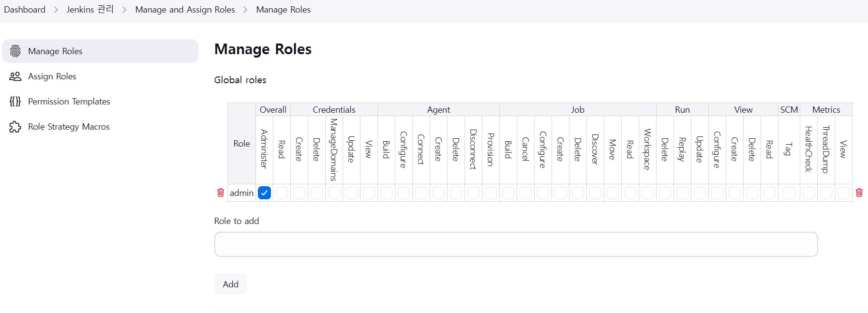
Task: Check Job Workspace for admin
Action: [x=648, y=193]
